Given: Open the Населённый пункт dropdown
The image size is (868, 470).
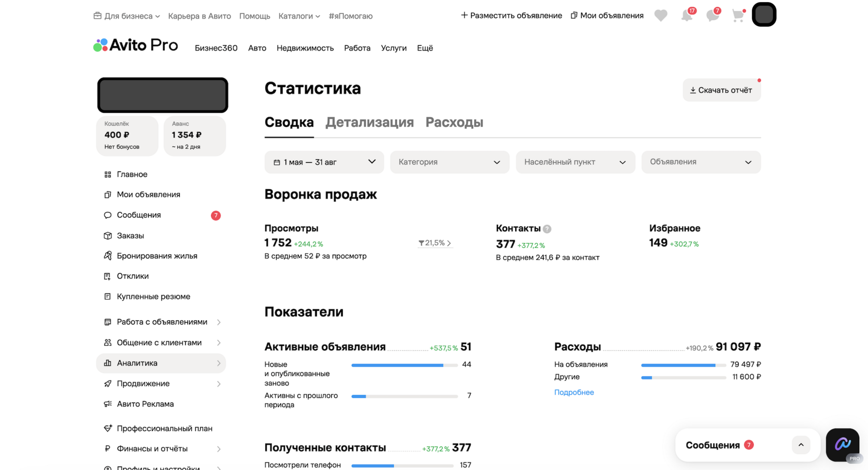Looking at the screenshot, I should tap(576, 162).
